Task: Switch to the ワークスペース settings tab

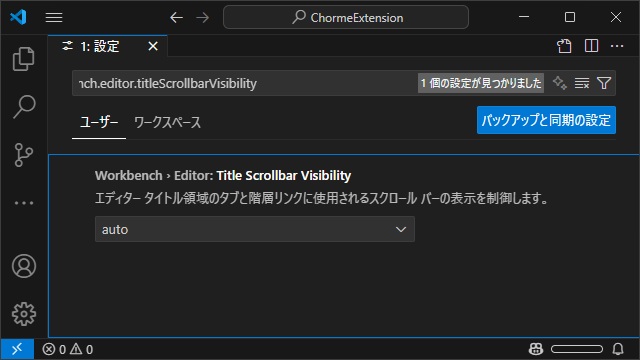Action: pos(167,122)
